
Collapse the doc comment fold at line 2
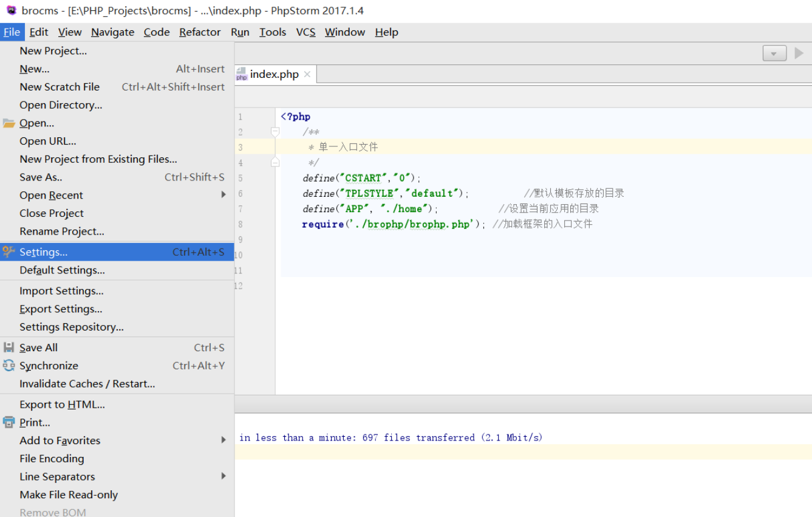275,131
